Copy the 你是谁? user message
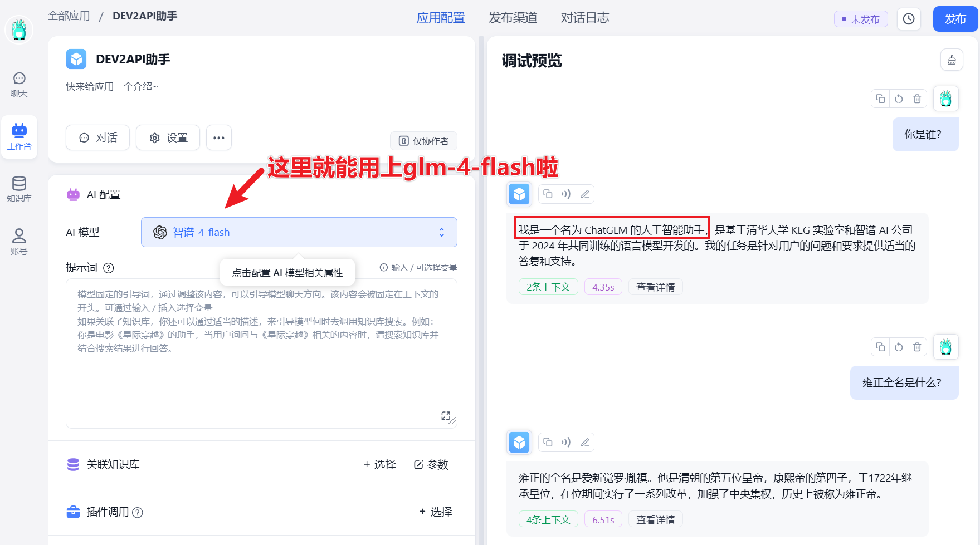 [x=880, y=99]
